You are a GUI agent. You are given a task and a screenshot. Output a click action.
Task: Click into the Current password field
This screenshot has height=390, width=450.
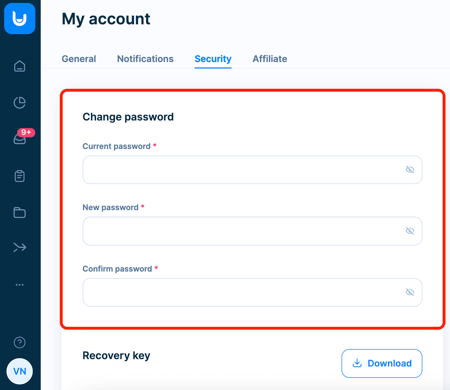coord(252,170)
